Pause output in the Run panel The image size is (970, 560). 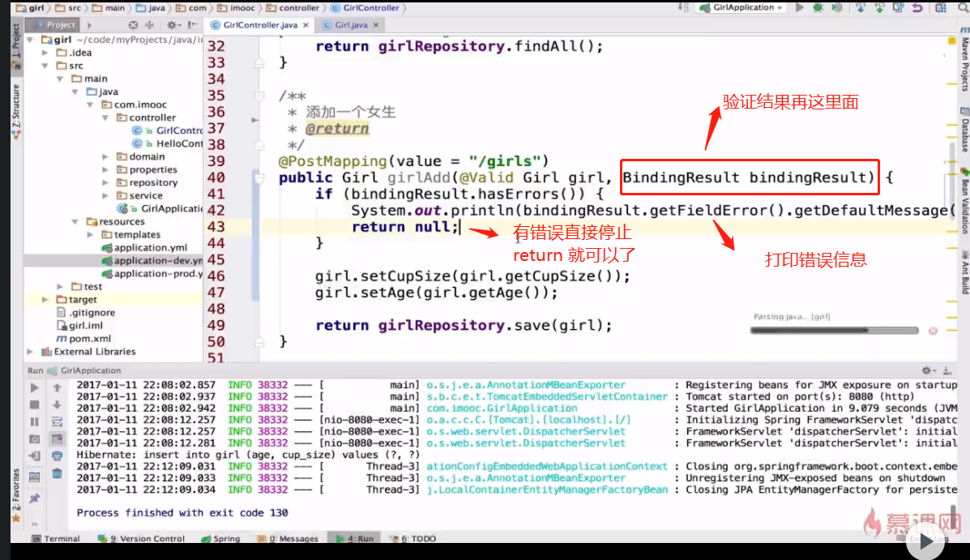coord(35,422)
